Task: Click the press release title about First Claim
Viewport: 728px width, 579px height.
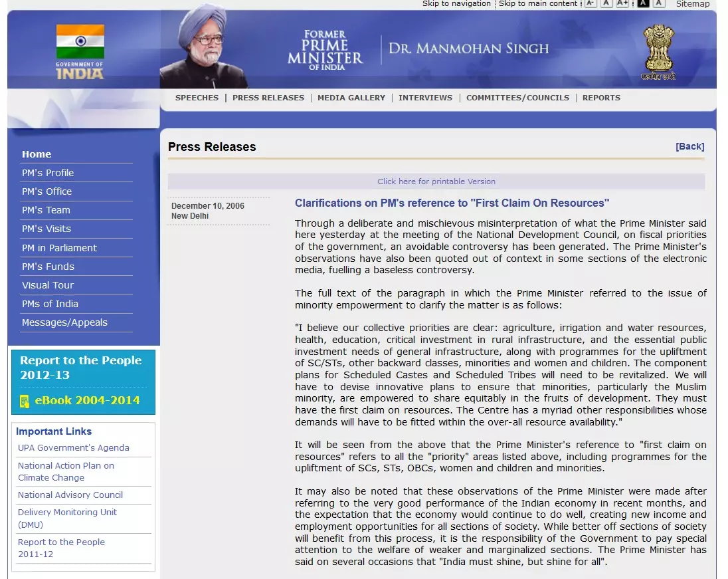Action: pos(452,203)
